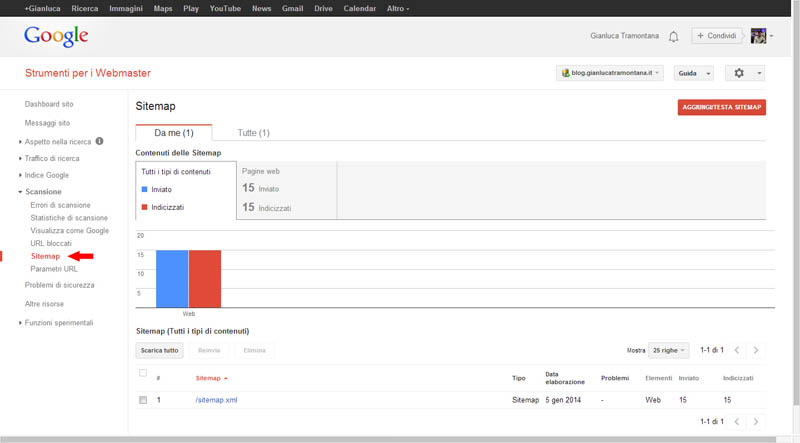Image resolution: width=800 pixels, height=443 pixels.
Task: Open Parametri URL in sidebar
Action: (x=54, y=269)
